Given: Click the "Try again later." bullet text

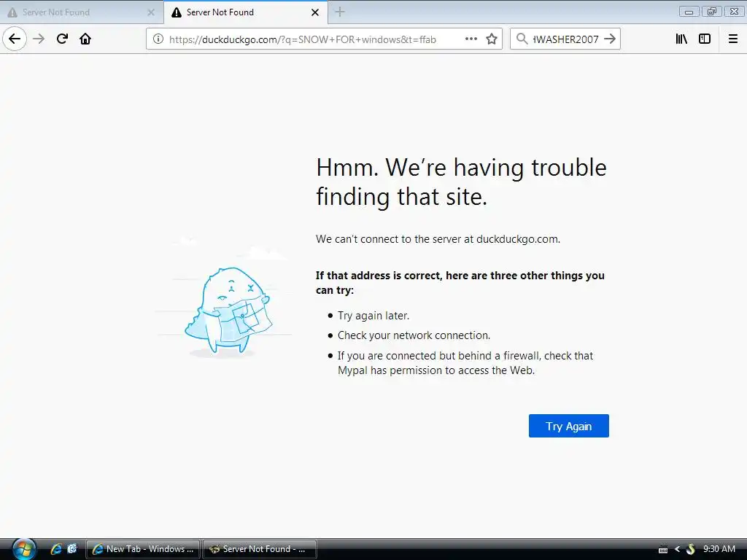Looking at the screenshot, I should (x=373, y=315).
